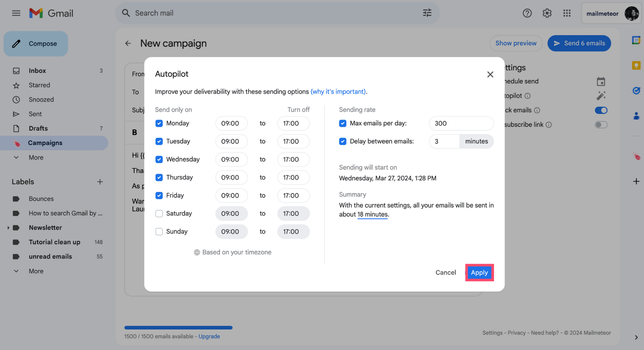Open the why it's important link
644x350 pixels.
[338, 92]
